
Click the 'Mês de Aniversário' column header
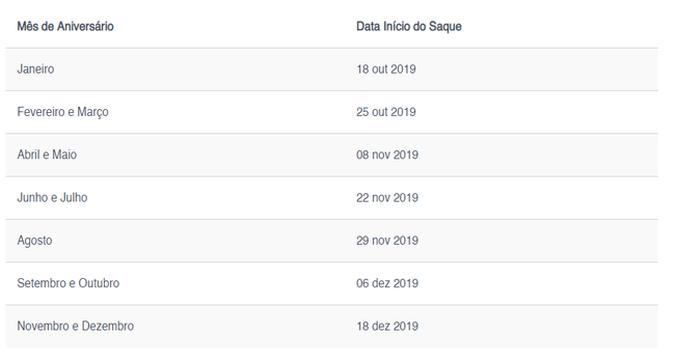click(x=65, y=27)
